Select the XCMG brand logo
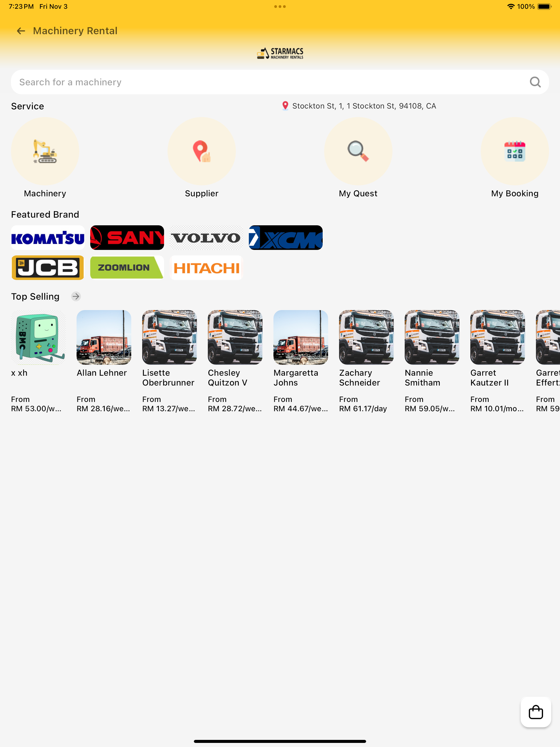This screenshot has height=747, width=560. (x=286, y=238)
